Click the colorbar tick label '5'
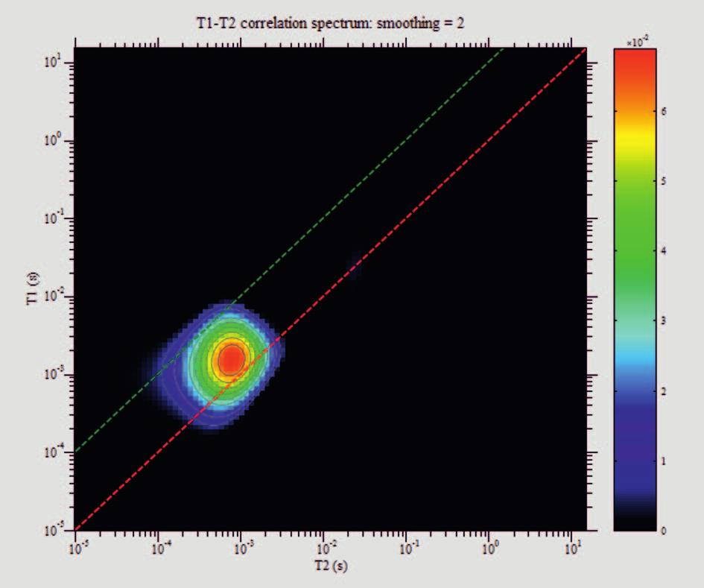Screen dimensions: 704x588 [664, 182]
